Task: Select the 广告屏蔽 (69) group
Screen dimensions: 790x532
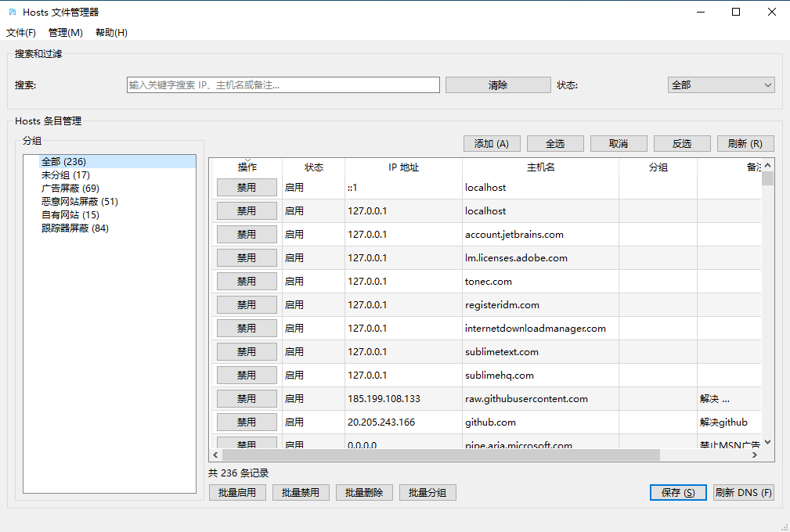Action: tap(70, 189)
